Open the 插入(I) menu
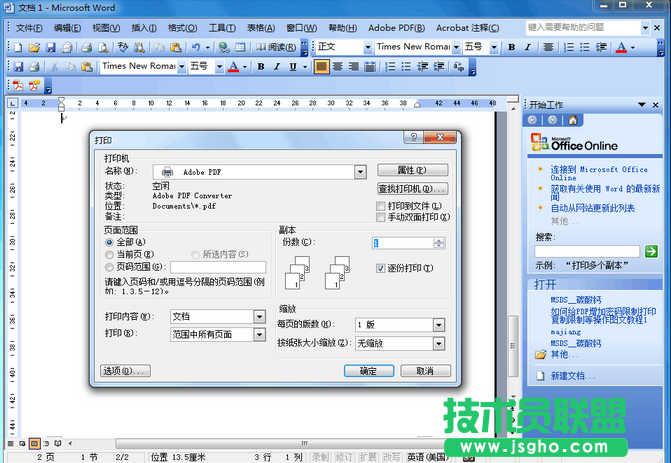671x463 pixels. coord(144,28)
